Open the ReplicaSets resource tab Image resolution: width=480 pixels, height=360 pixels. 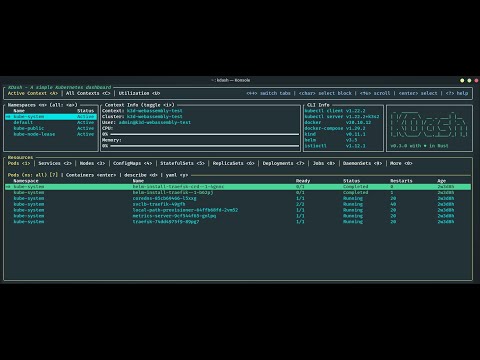click(x=233, y=163)
